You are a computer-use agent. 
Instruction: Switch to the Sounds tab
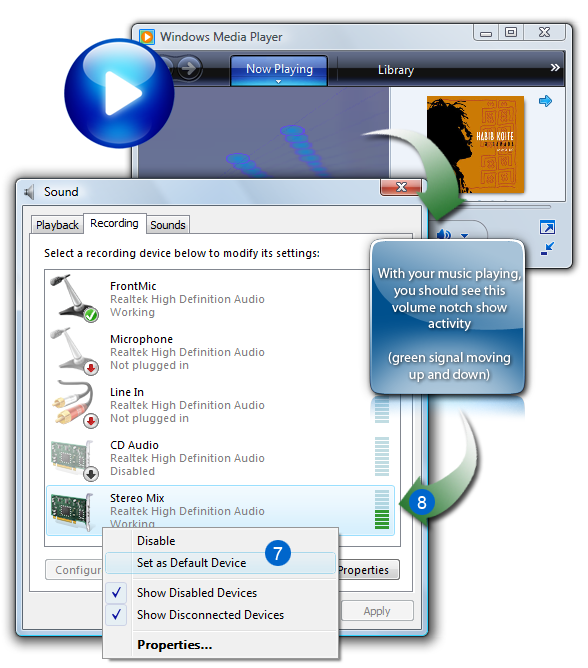click(167, 225)
